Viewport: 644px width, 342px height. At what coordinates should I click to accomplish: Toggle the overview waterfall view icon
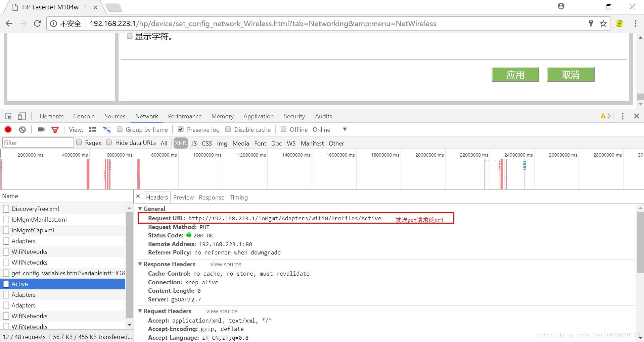click(106, 129)
